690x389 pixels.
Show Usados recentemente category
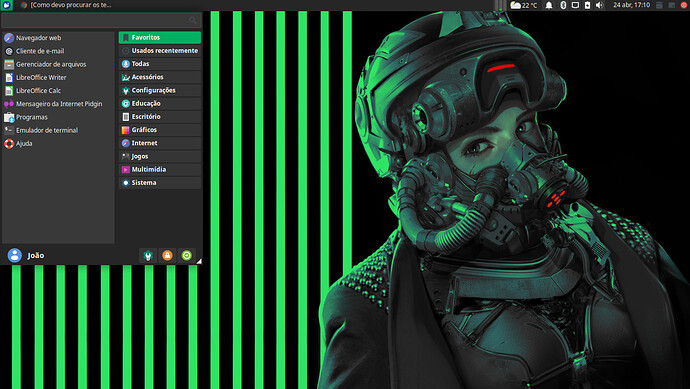click(160, 51)
